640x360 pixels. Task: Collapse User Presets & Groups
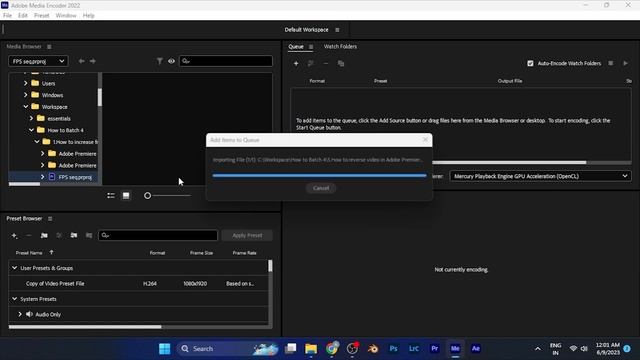pos(15,268)
